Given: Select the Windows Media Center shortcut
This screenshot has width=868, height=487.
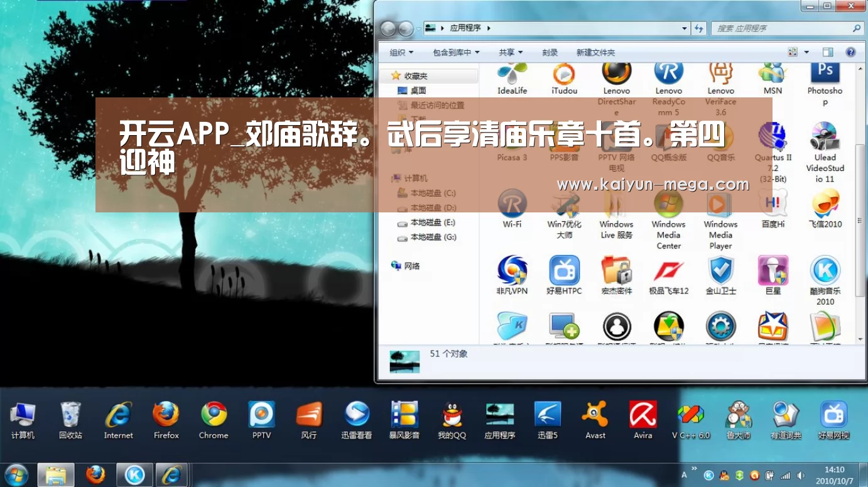Looking at the screenshot, I should coord(668,220).
